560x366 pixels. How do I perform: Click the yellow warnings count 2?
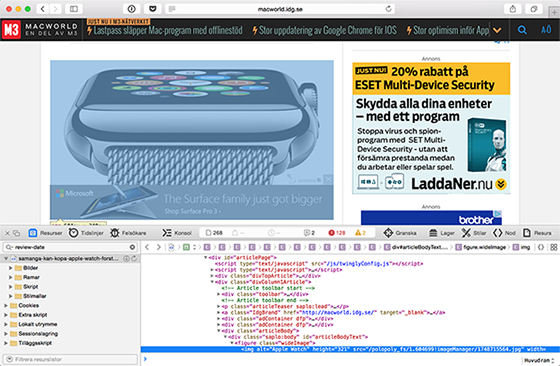[360, 233]
